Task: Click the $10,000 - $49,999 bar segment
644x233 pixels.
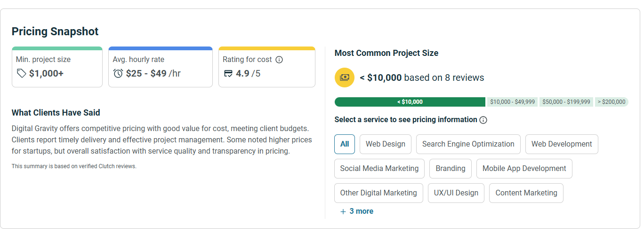Action: pos(512,102)
